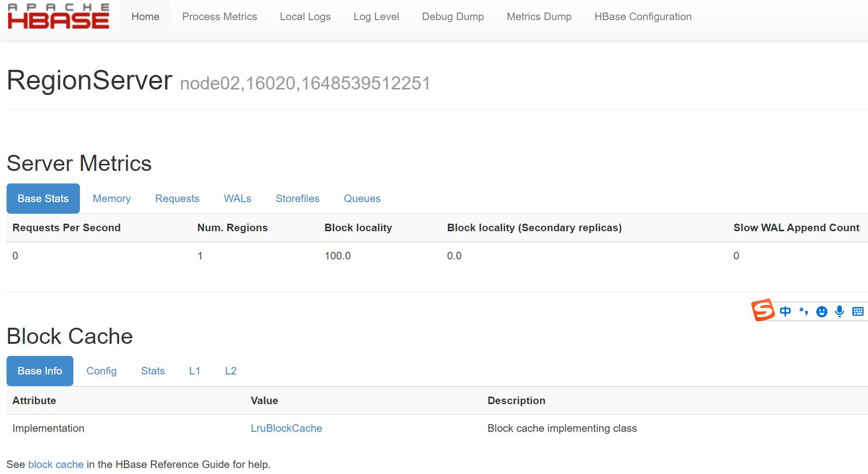Click the 'Requests Per Second' column header
The height and width of the screenshot is (474, 868).
(66, 228)
